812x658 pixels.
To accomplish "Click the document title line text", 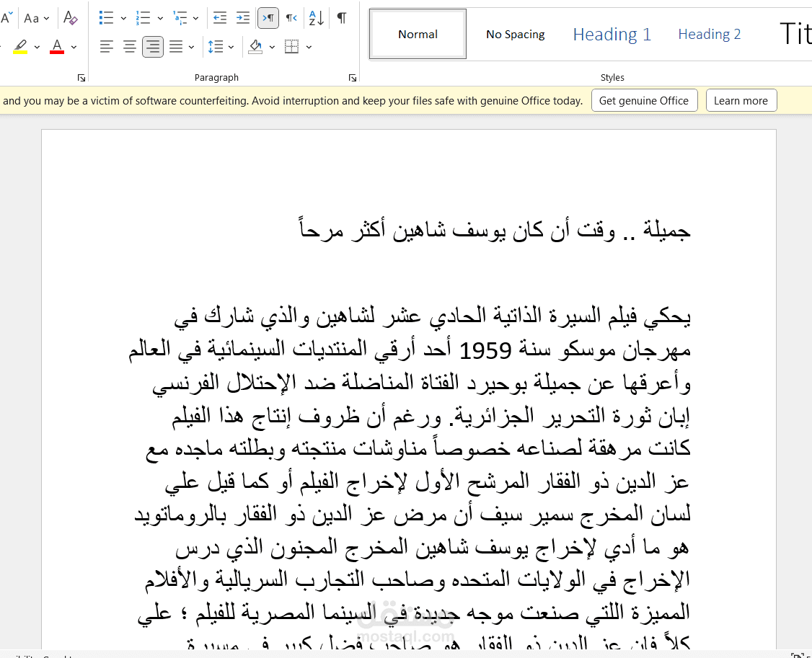I will pos(495,230).
